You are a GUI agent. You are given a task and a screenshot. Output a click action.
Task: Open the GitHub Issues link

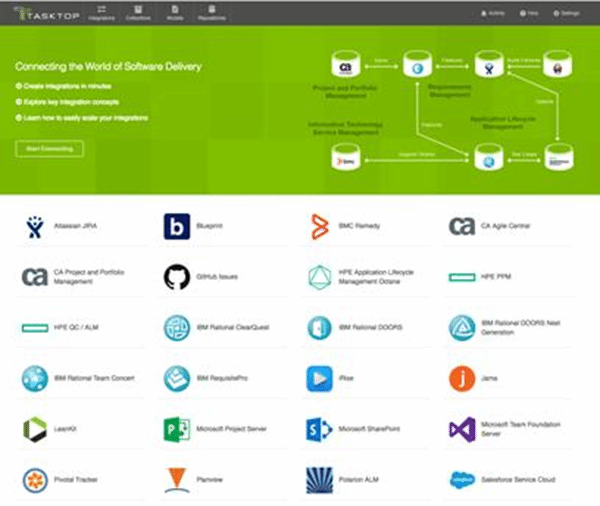(217, 277)
